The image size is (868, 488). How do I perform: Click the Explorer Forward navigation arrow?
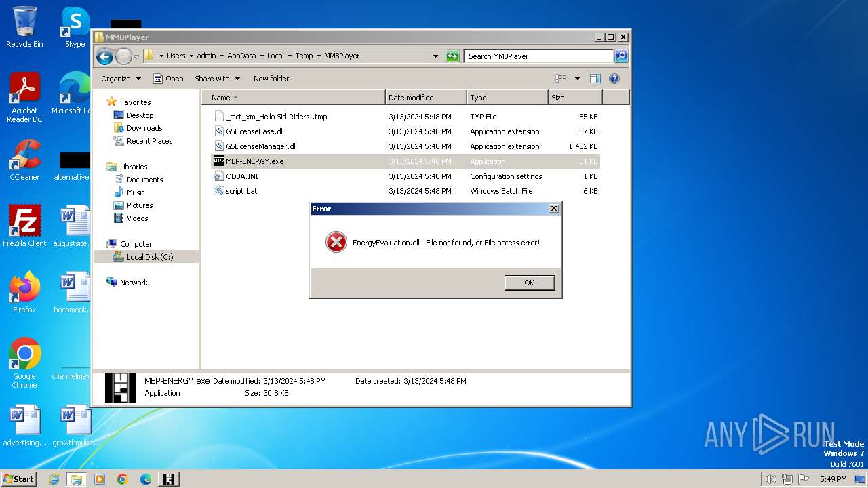click(123, 56)
